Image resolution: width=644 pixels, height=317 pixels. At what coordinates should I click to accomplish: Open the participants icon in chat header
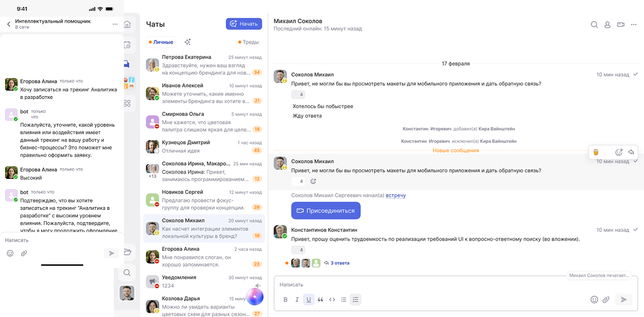[x=607, y=25]
